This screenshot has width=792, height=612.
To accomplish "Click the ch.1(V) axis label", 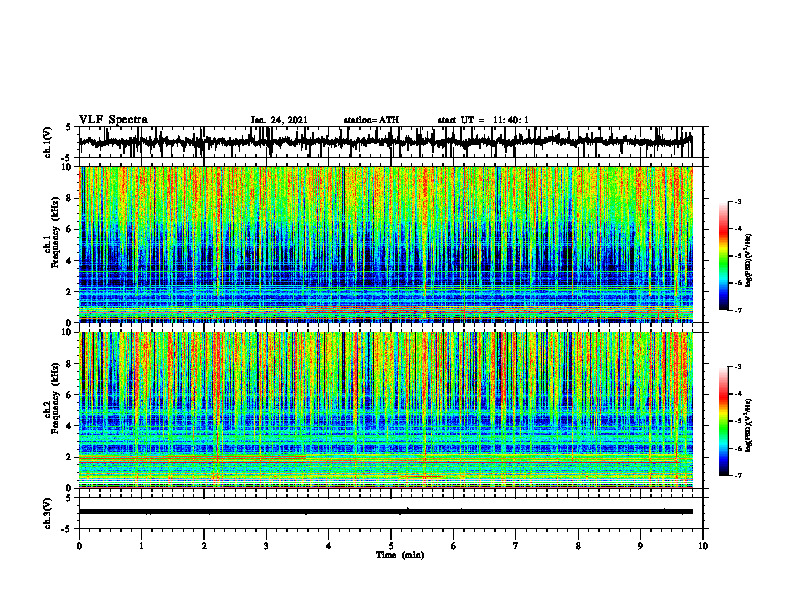I will 48,142.
